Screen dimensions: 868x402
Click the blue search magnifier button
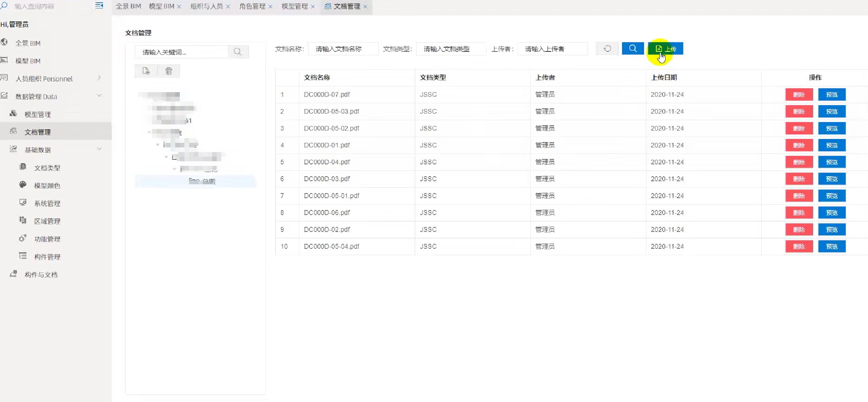632,49
